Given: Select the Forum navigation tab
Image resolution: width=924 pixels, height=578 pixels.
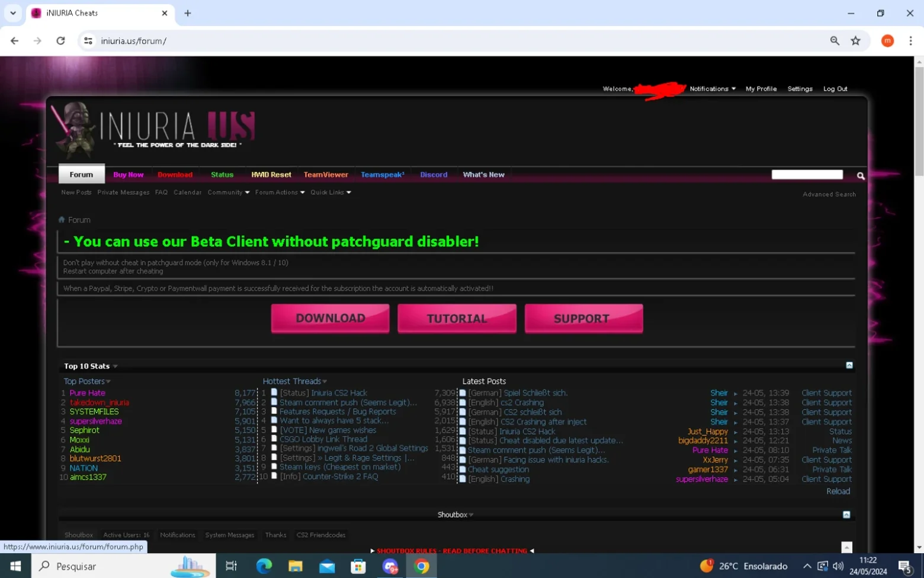Looking at the screenshot, I should coord(81,174).
